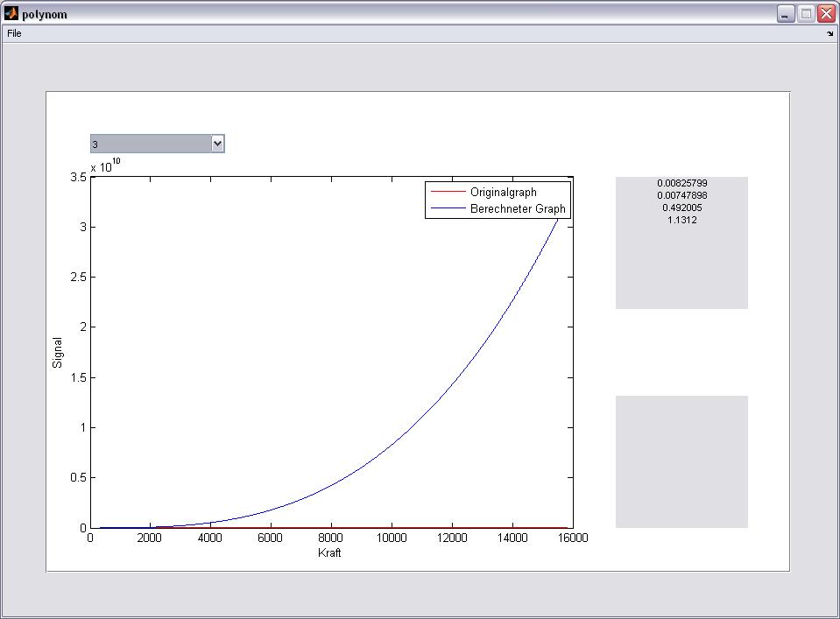840x619 pixels.
Task: Maximize the polynom window
Action: 805,14
